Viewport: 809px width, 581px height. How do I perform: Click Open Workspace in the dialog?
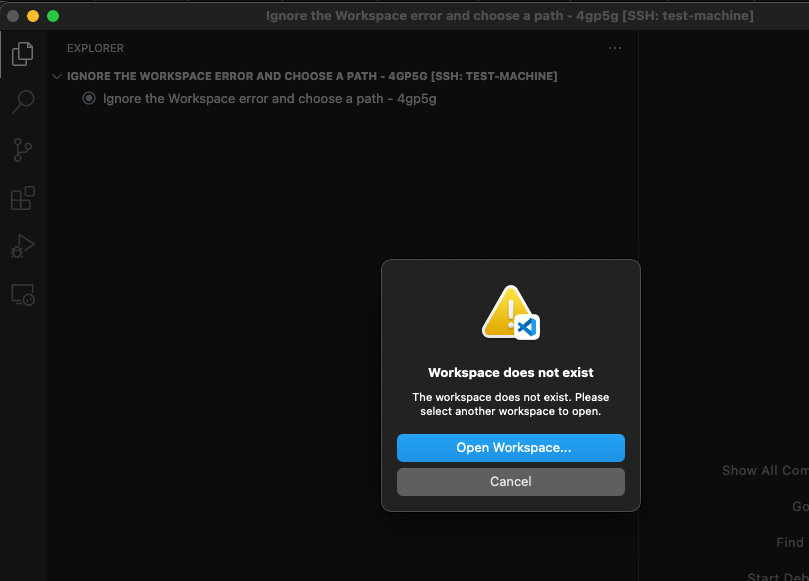[x=510, y=448]
